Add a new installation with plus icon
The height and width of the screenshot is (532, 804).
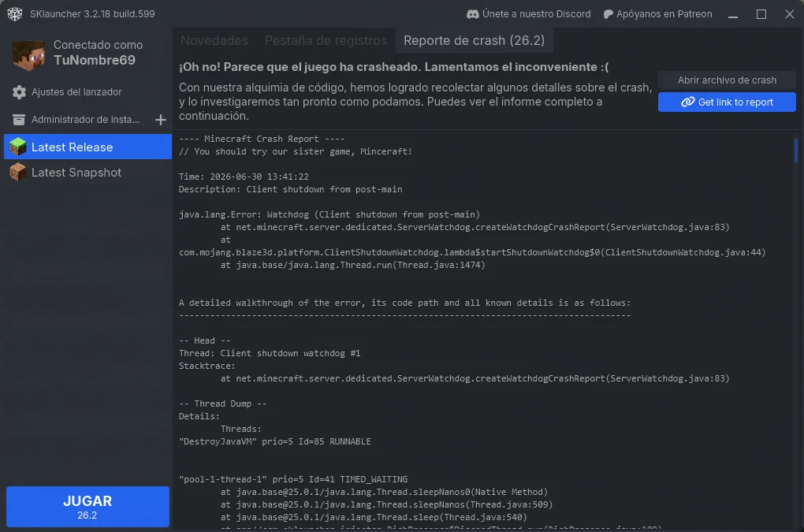click(161, 120)
